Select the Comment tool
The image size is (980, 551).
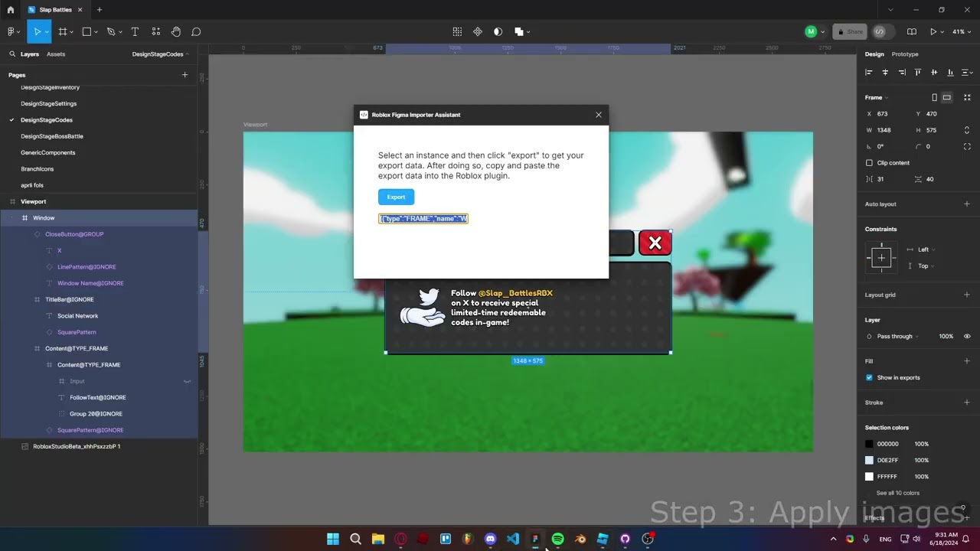[x=196, y=31]
